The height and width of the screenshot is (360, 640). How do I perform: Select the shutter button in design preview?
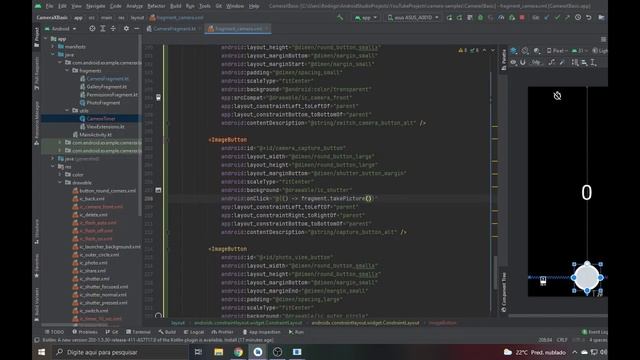[587, 277]
